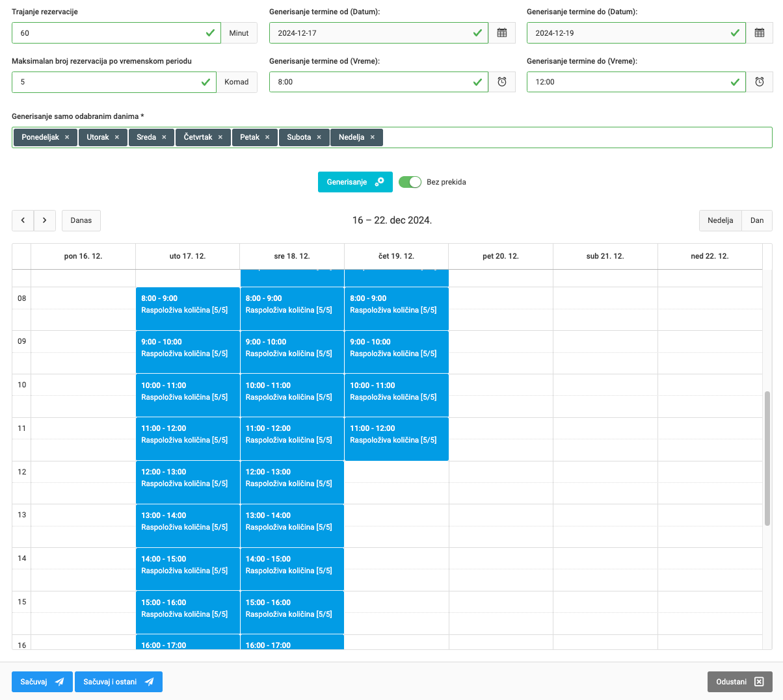783x700 pixels.
Task: Remove the Sreda day tag
Action: [164, 137]
